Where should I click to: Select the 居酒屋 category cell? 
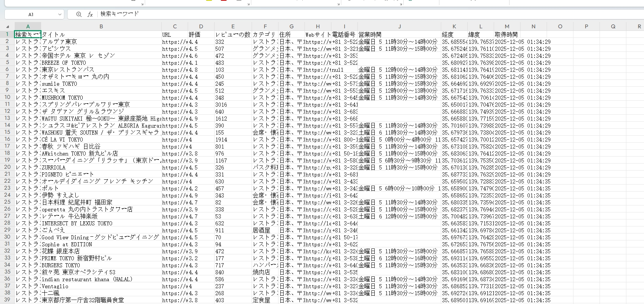point(265,230)
